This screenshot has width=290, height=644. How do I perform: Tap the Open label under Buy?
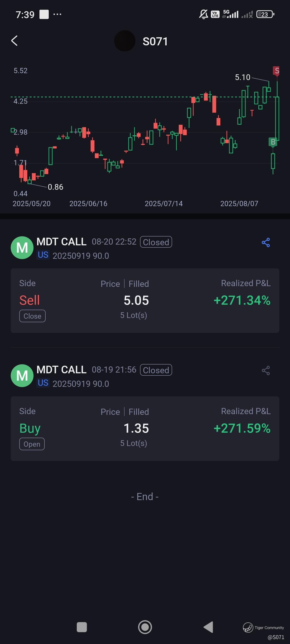[32, 444]
